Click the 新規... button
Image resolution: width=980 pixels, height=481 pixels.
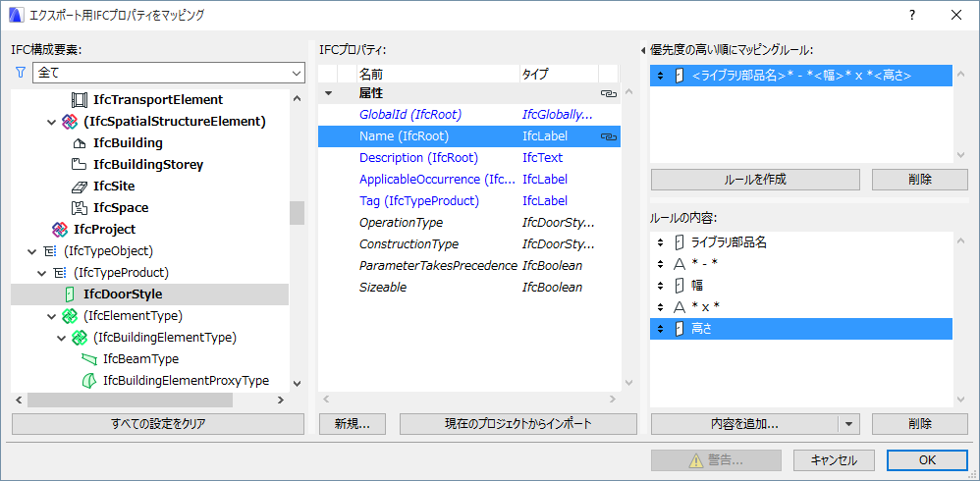352,424
